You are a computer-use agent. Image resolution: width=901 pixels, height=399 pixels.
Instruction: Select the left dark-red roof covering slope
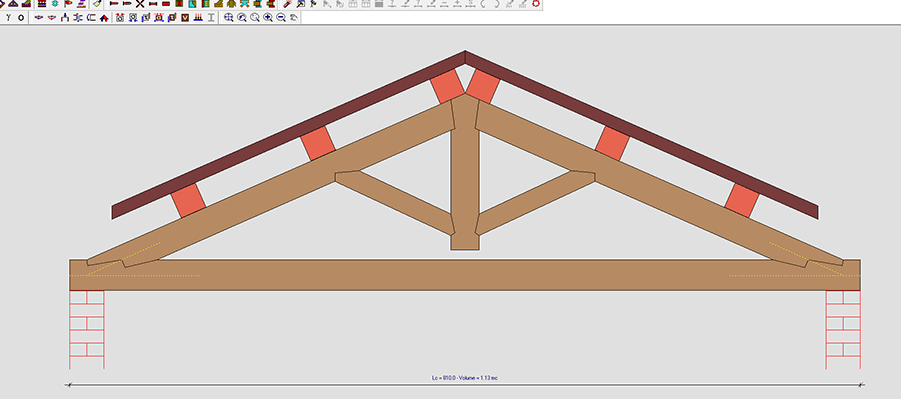tap(287, 135)
